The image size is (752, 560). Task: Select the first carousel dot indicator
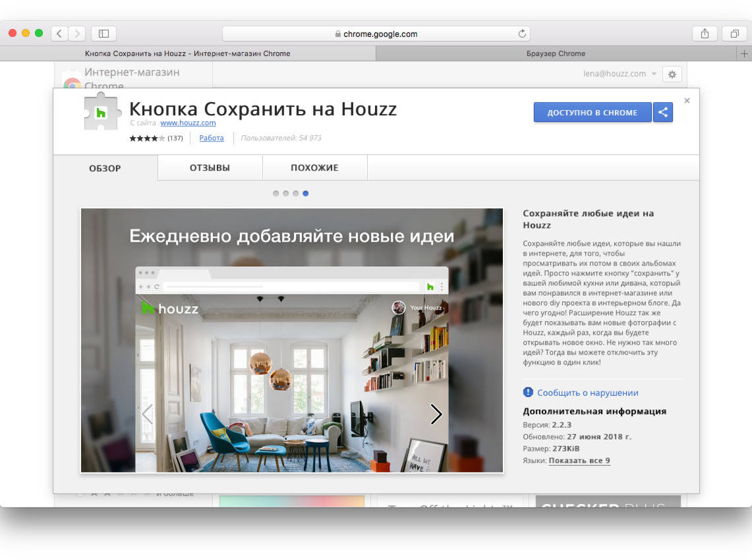275,193
